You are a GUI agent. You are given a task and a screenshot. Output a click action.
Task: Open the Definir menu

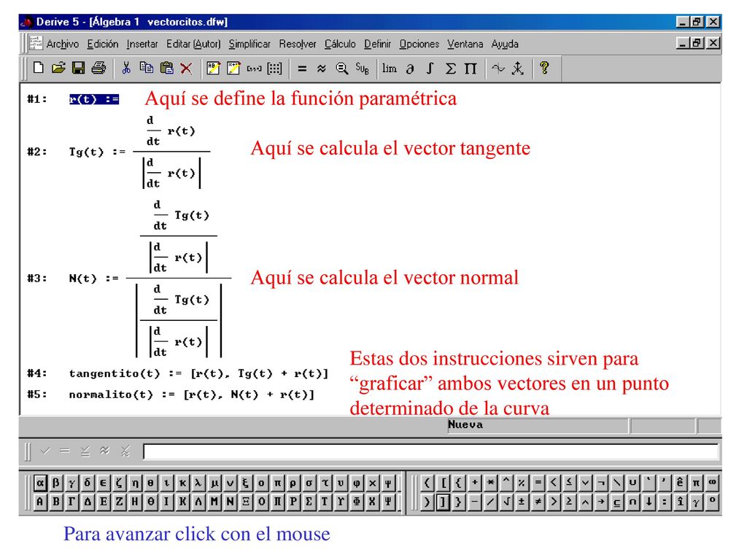377,44
